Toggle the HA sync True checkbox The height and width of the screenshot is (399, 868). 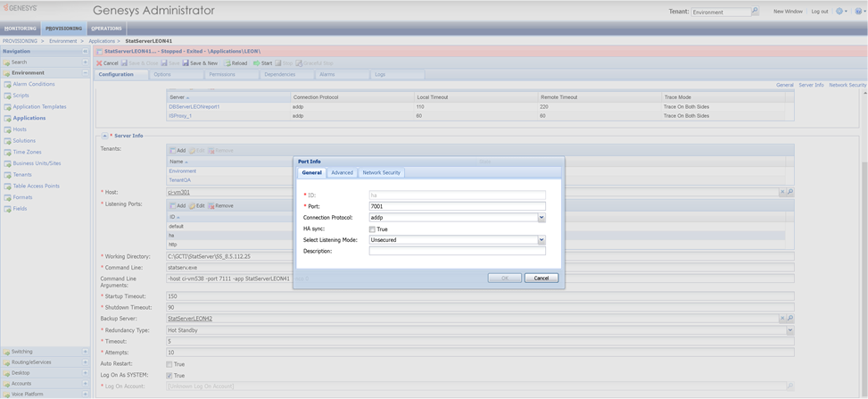pos(372,229)
